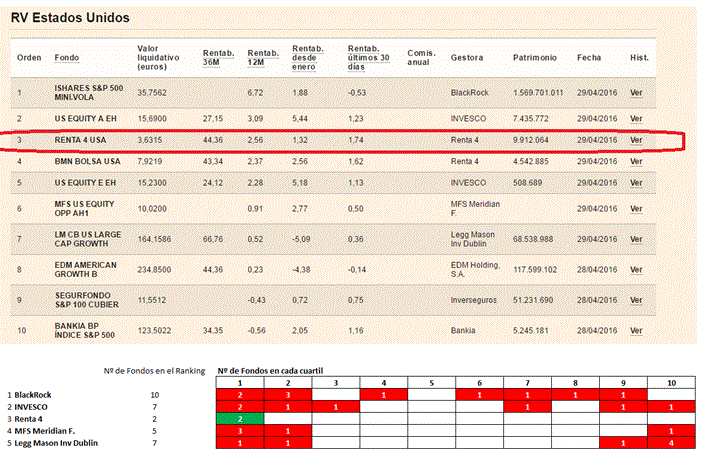701x455 pixels.
Task: Click BlackRock quartile 2 cell showing 3
Action: tap(288, 395)
